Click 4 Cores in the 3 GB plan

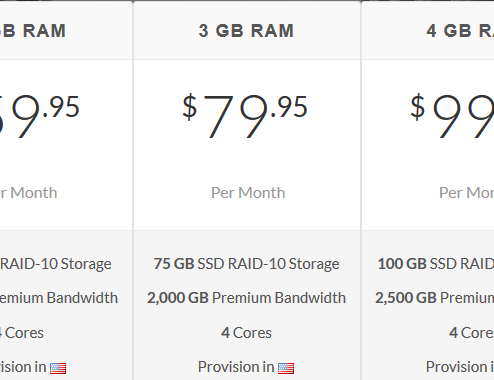(246, 333)
